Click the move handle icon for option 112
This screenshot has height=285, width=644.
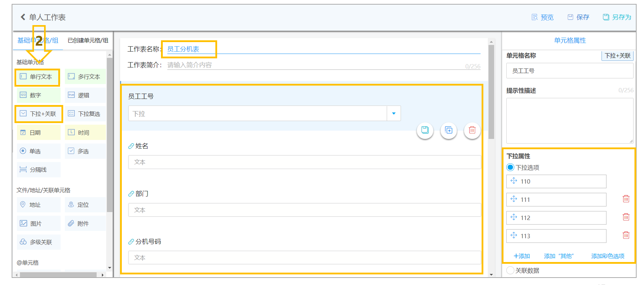point(514,217)
